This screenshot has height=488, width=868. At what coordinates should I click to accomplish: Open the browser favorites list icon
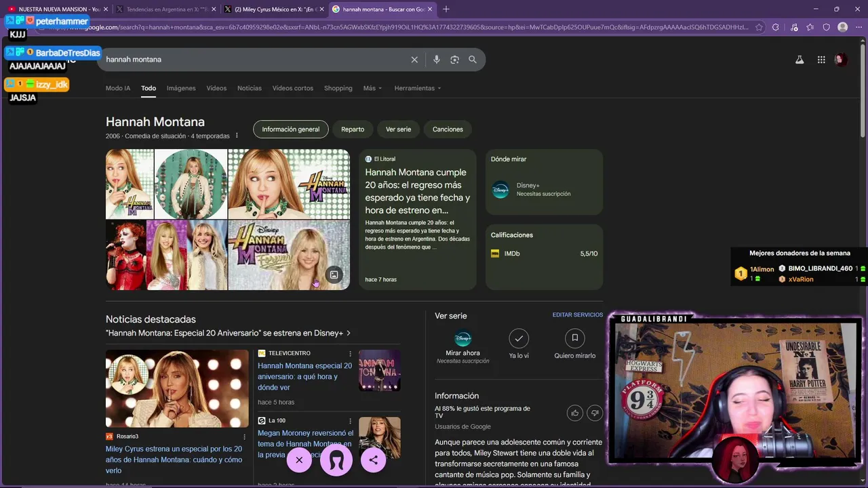(810, 27)
